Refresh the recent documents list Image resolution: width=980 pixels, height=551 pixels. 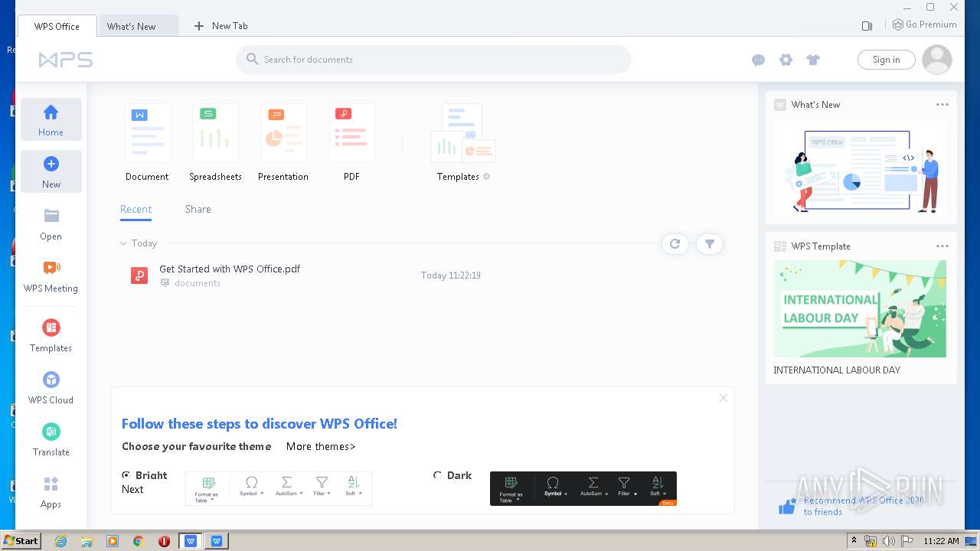coord(675,244)
